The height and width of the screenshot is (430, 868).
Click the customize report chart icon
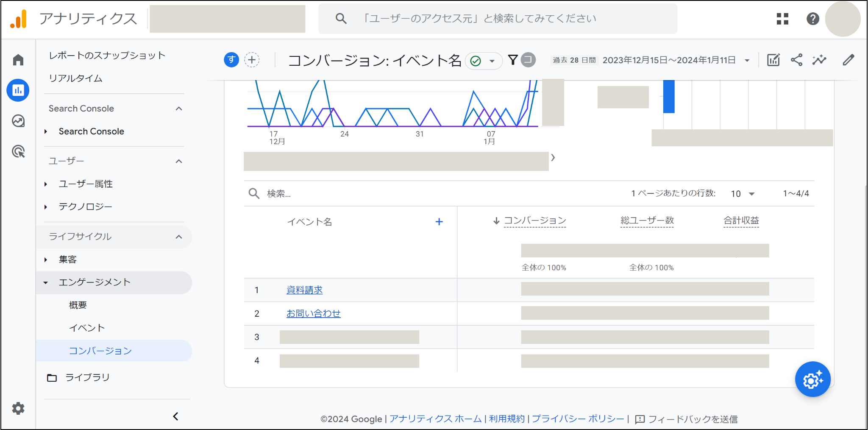point(773,60)
